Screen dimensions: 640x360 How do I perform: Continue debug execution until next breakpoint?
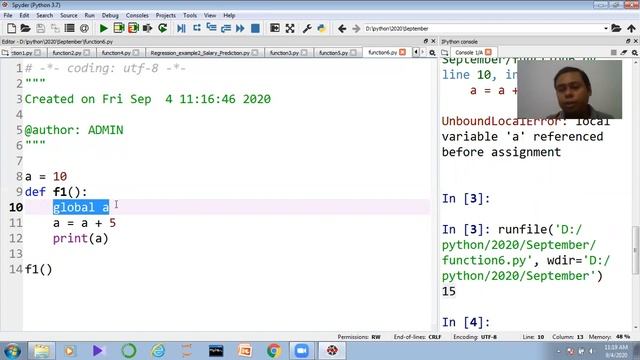point(240,28)
